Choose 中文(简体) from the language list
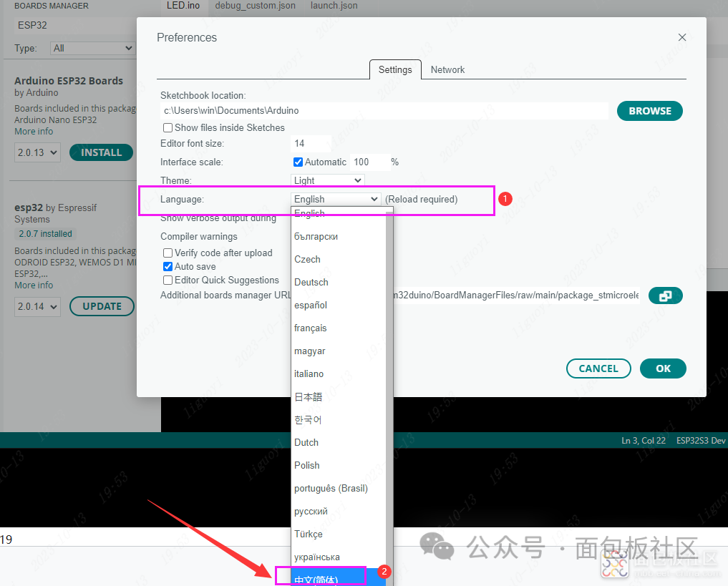Screen dimensions: 728x586 (x=339, y=578)
